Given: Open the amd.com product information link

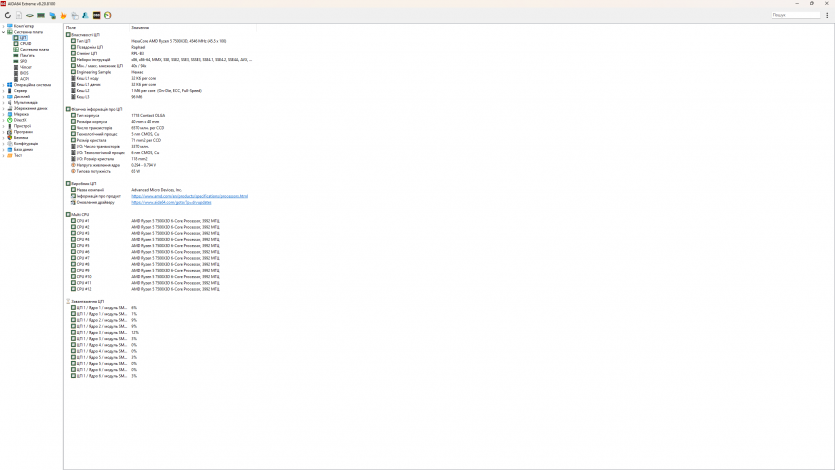Looking at the screenshot, I should pos(189,196).
